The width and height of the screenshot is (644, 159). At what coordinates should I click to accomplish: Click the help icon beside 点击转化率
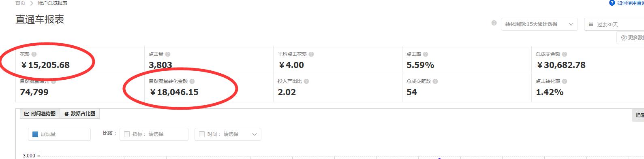tap(565, 81)
